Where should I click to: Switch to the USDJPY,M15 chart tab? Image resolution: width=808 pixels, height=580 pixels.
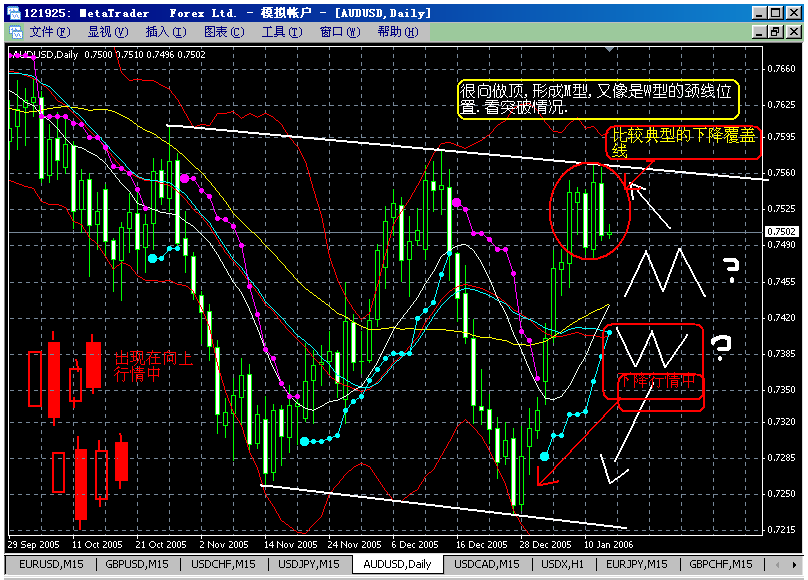point(309,565)
